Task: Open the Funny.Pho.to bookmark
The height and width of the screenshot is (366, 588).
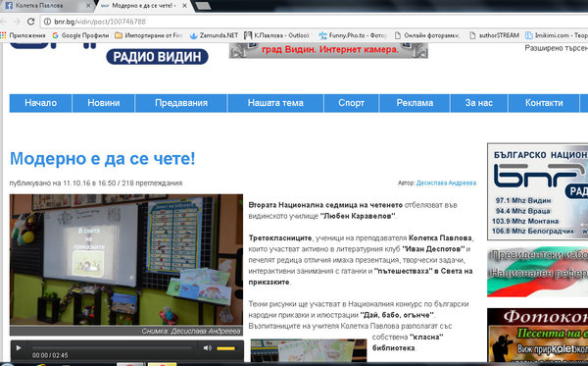Action: (x=353, y=35)
